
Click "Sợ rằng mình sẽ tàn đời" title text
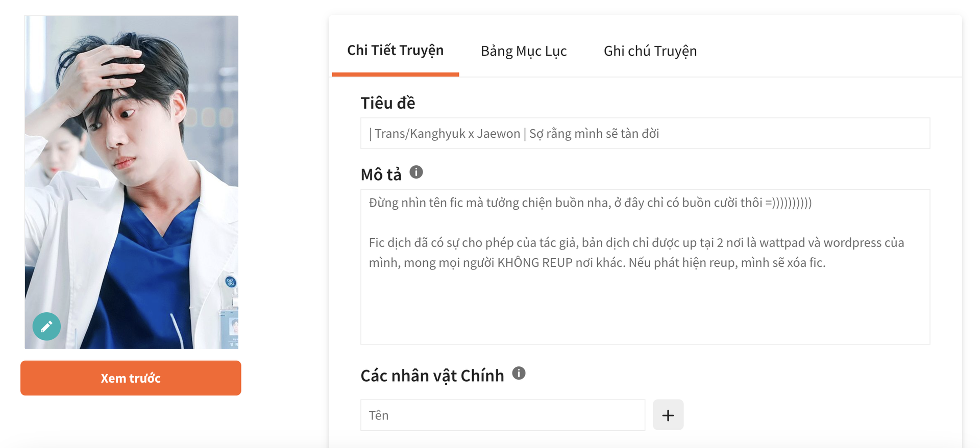coord(594,134)
